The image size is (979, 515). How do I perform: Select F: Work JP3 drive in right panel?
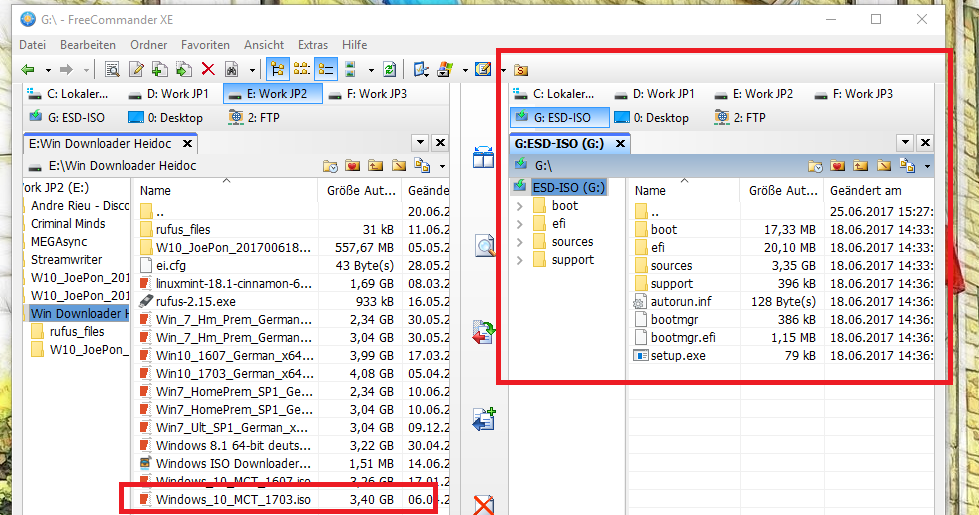tap(854, 94)
